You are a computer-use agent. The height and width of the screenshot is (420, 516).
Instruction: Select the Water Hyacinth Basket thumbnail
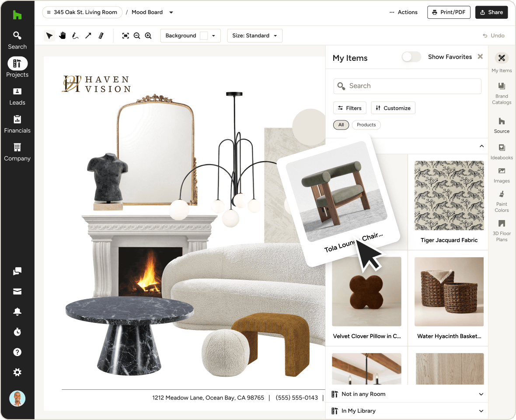449,292
